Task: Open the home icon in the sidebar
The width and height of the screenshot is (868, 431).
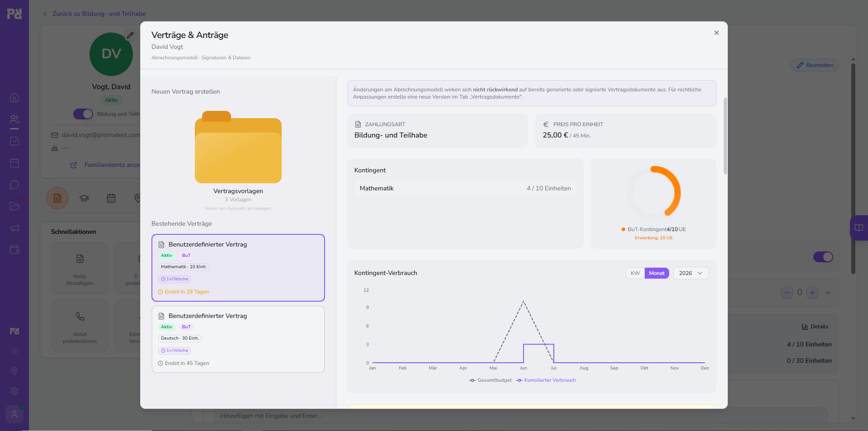Action: (14, 98)
